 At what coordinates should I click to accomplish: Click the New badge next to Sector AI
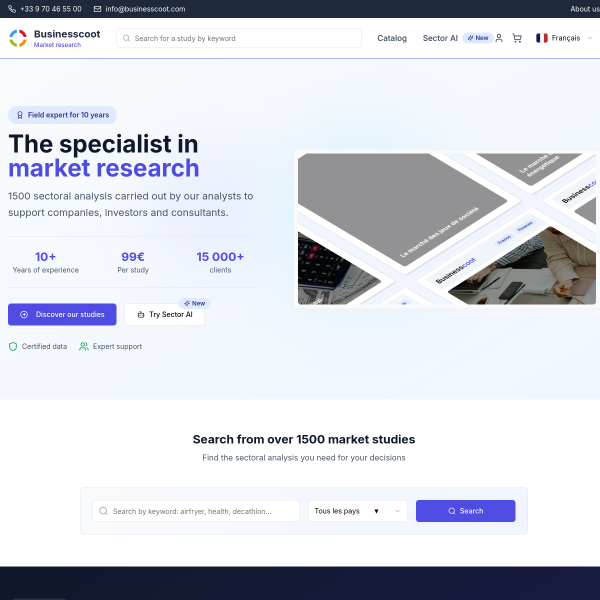478,38
